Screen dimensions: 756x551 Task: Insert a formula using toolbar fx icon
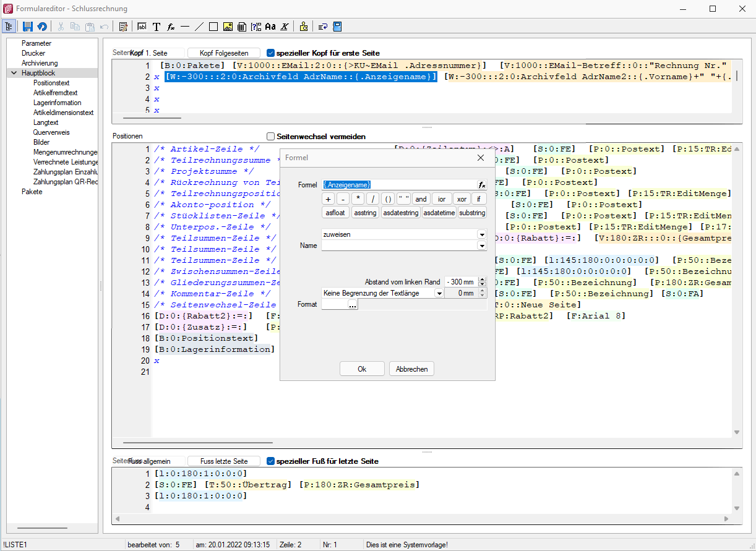171,27
